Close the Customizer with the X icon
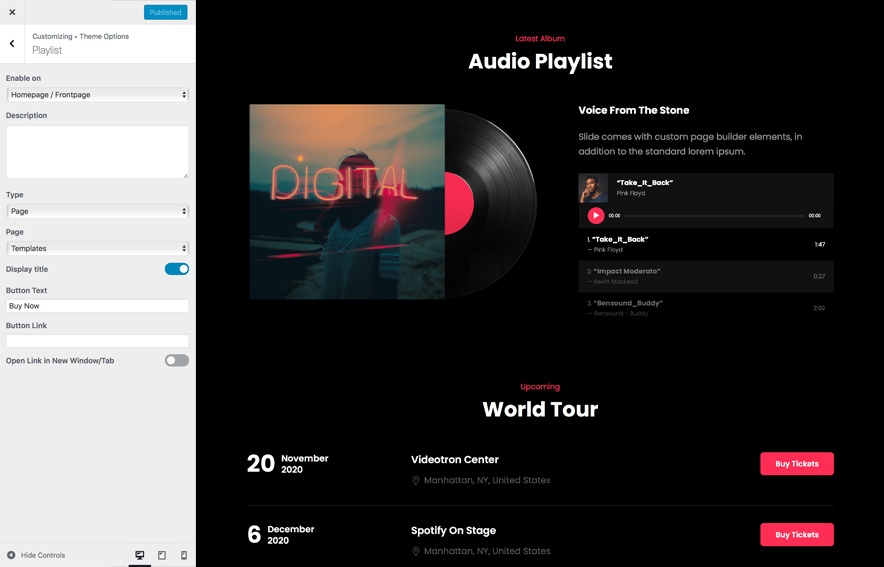This screenshot has width=884, height=567. pos(12,12)
